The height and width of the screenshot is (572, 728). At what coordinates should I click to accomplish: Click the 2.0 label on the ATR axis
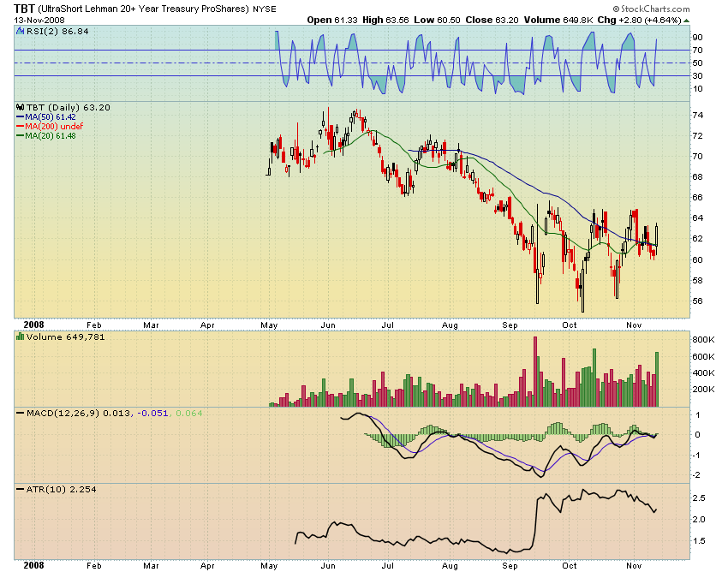[x=699, y=520]
